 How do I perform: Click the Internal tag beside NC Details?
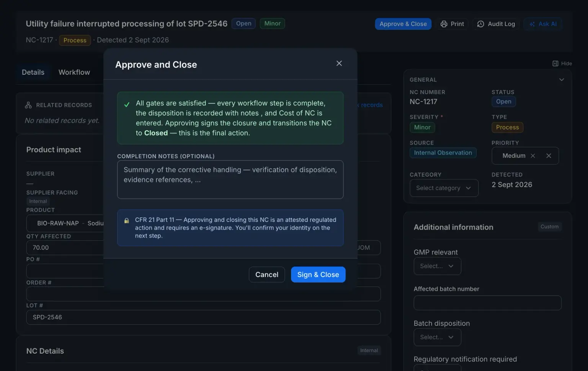pos(369,350)
